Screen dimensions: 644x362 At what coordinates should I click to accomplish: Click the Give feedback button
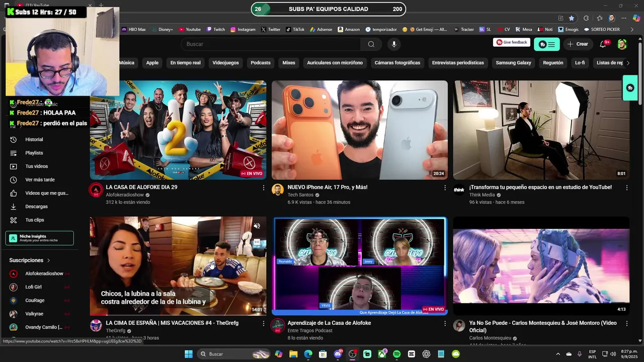coord(512,42)
